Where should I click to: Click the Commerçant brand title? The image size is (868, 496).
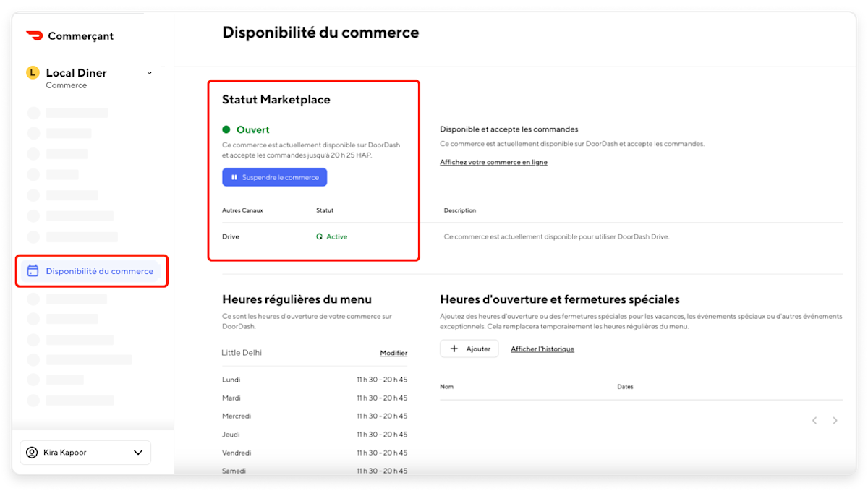[x=81, y=36]
